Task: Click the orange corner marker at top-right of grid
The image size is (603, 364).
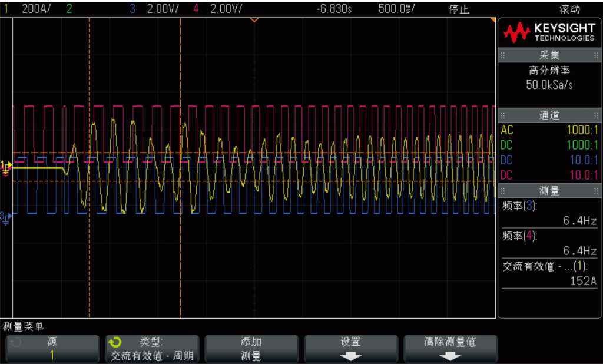Action: click(x=493, y=21)
